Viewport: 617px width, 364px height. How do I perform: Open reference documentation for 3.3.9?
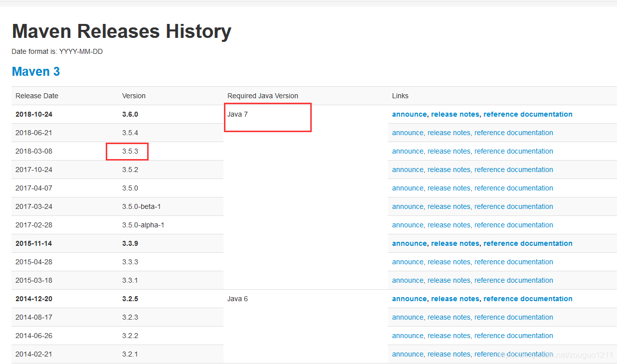click(528, 243)
